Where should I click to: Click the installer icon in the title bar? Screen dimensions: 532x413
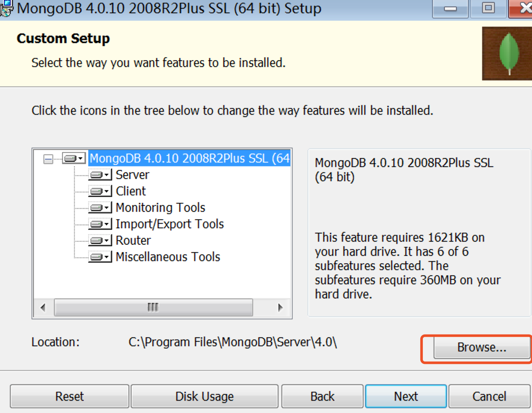[x=6, y=8]
